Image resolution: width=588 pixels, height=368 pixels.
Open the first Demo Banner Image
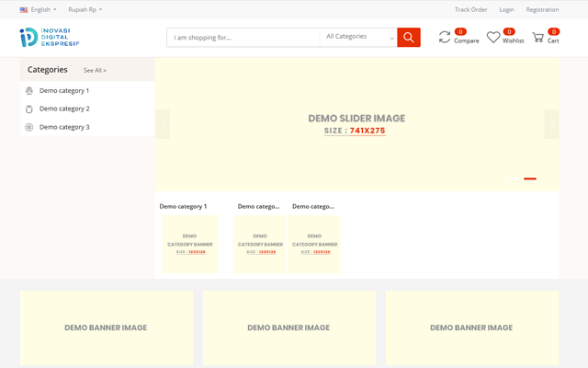click(x=106, y=328)
